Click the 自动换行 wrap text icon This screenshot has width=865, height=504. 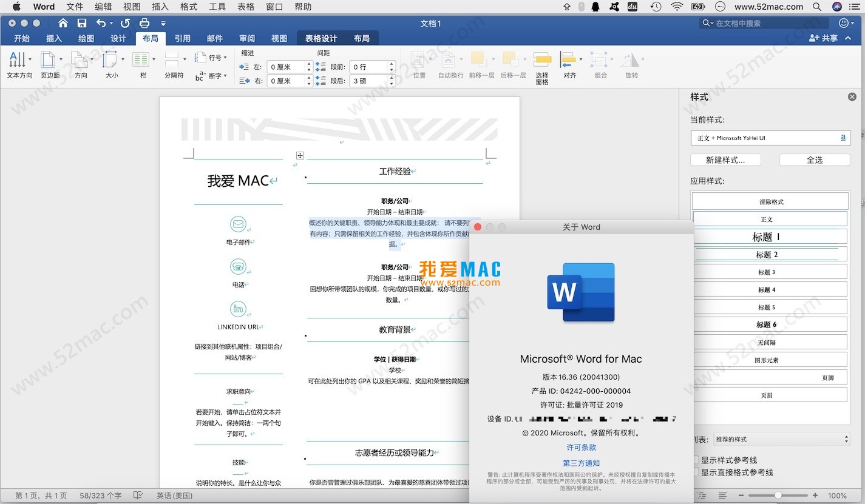coord(447,59)
